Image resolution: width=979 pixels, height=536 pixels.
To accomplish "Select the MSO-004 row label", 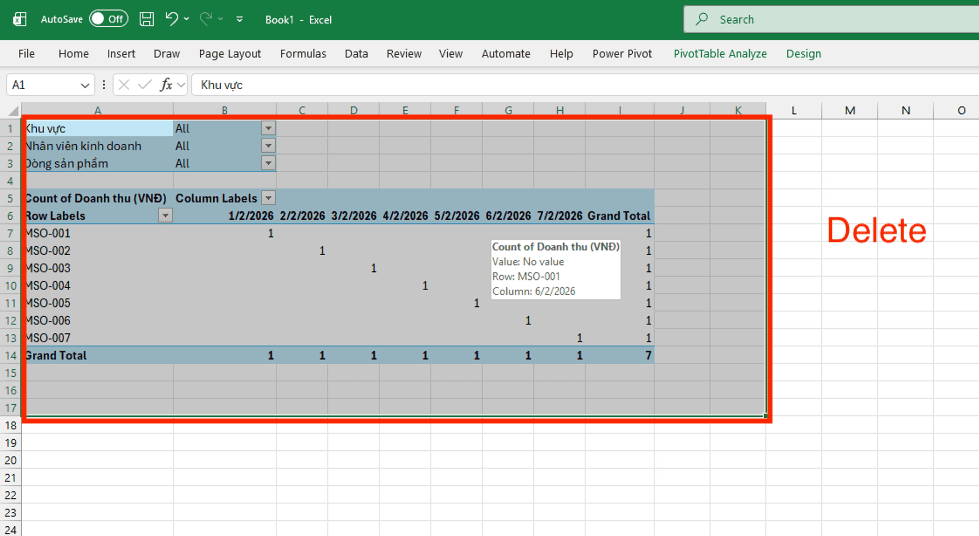I will [98, 285].
